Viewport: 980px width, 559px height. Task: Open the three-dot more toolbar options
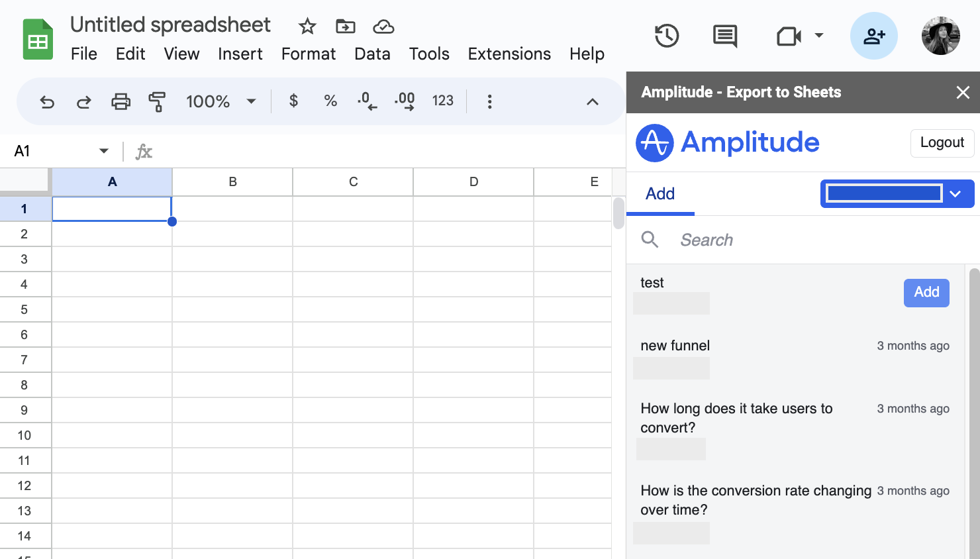[x=489, y=101]
